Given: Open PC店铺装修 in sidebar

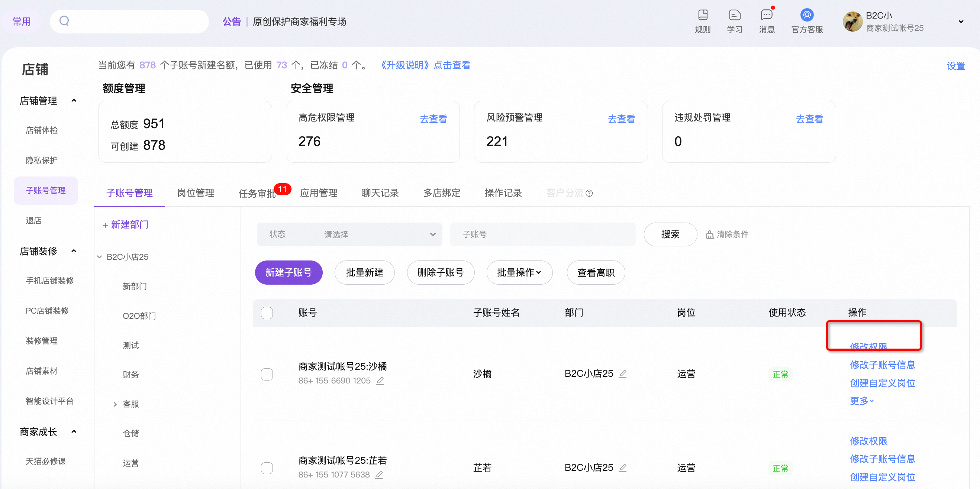Looking at the screenshot, I should [x=47, y=311].
